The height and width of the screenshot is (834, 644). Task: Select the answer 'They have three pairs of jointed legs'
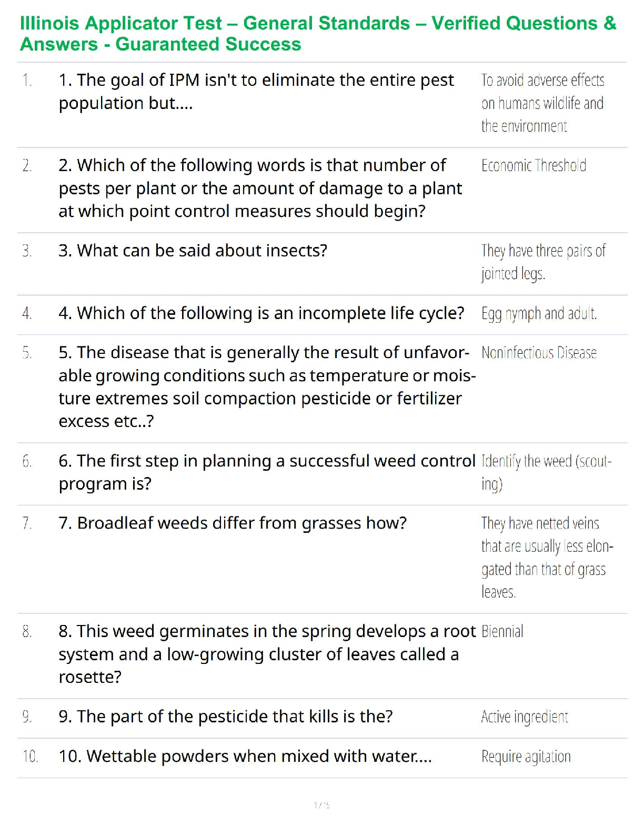[543, 262]
